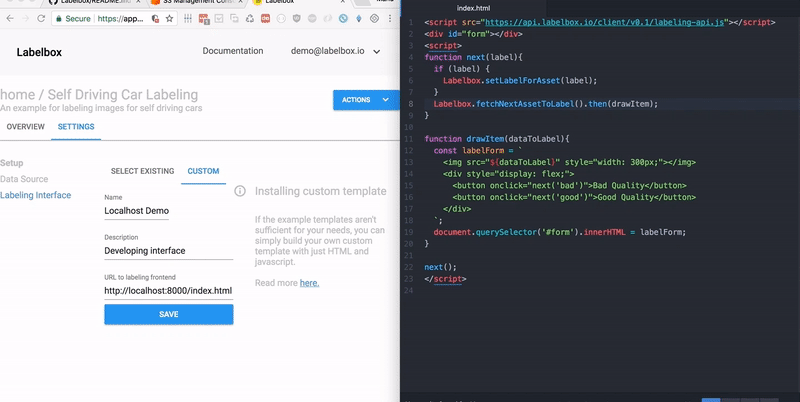Select the SETTINGS tab
The width and height of the screenshot is (800, 402).
(x=76, y=127)
